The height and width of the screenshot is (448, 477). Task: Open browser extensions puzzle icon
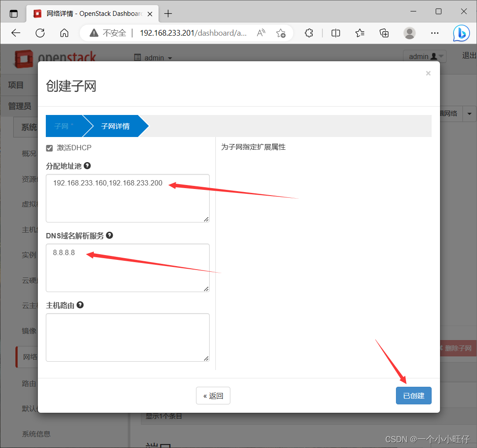coord(309,33)
